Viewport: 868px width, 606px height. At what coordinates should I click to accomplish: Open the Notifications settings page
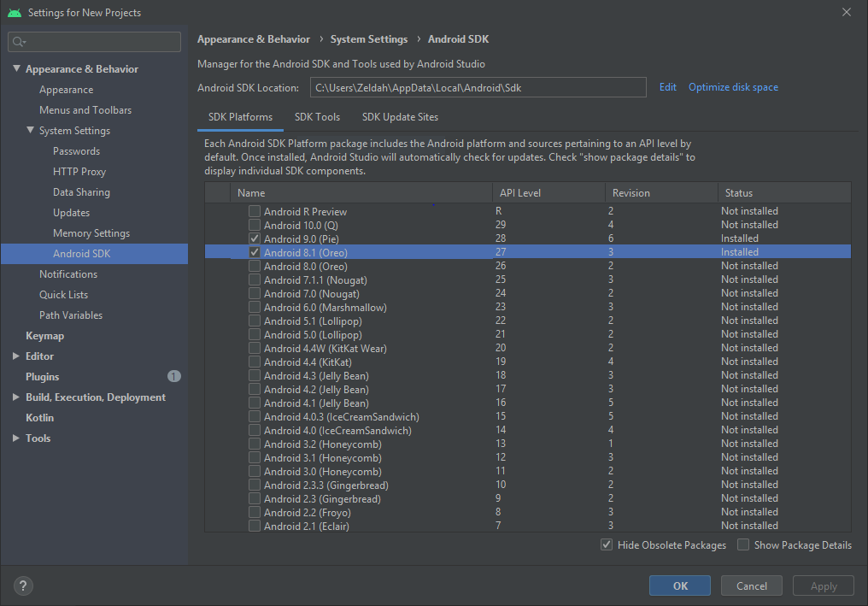tap(68, 274)
